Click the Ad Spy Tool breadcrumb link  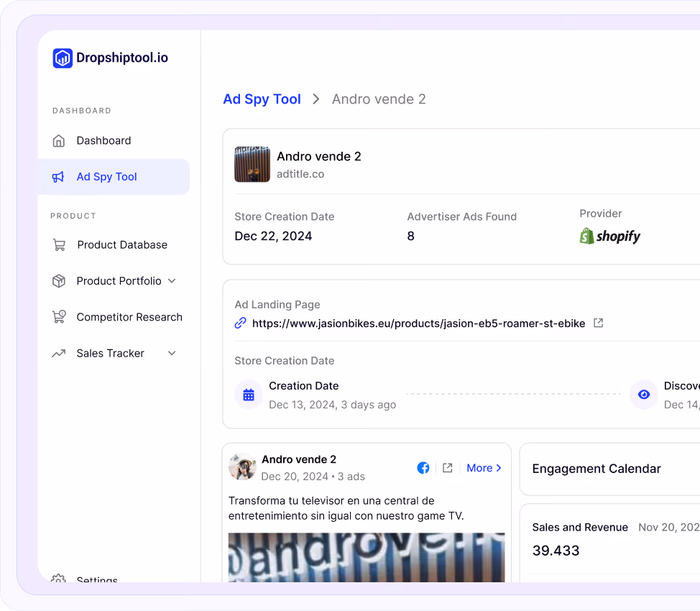(x=262, y=99)
